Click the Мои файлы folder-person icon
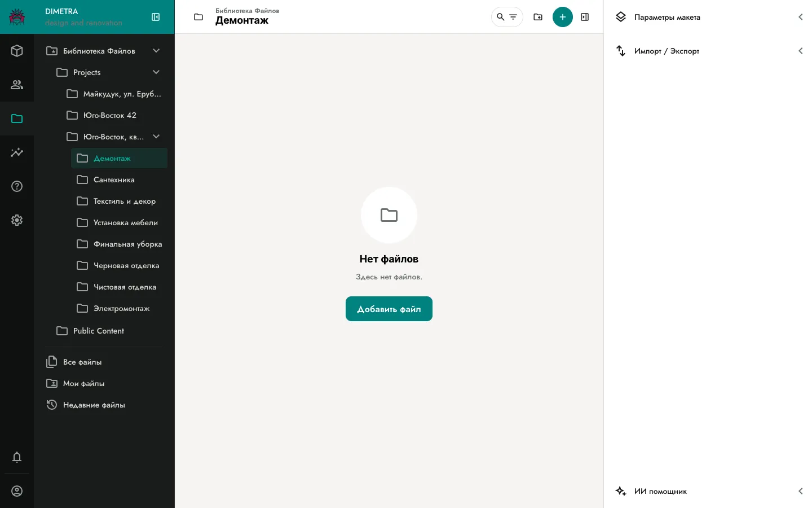The image size is (812, 508). click(x=52, y=383)
